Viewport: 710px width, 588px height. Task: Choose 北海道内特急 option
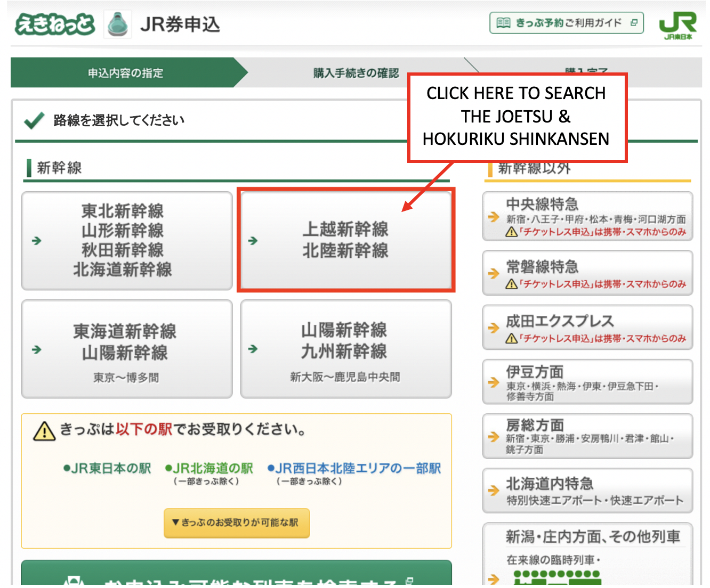tap(587, 491)
